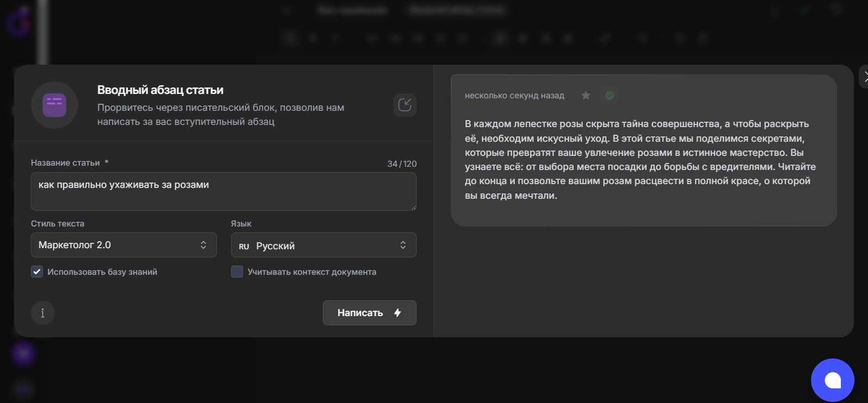Viewport: 868px width, 403px height.
Task: Click the resize handle of the title textarea
Action: (x=414, y=208)
